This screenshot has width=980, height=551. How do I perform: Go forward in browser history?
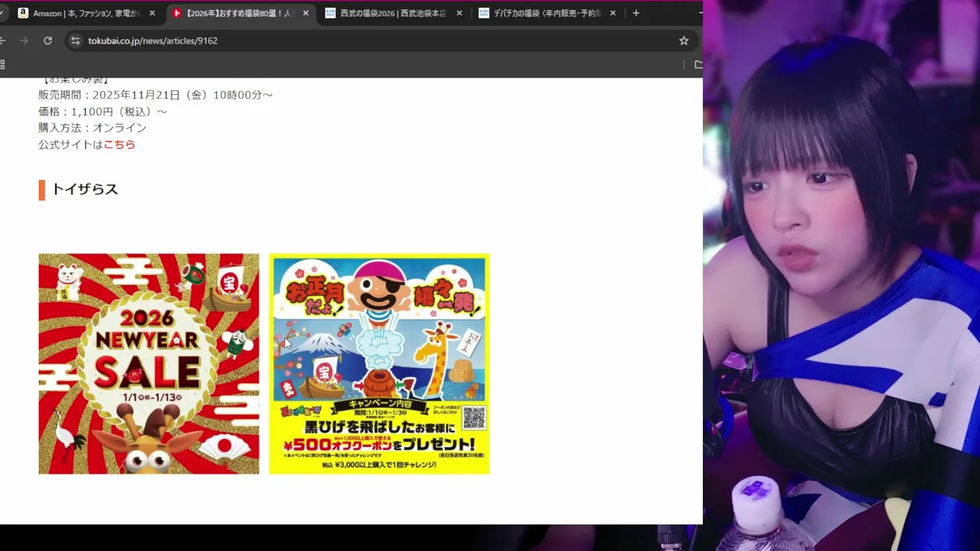pos(24,41)
